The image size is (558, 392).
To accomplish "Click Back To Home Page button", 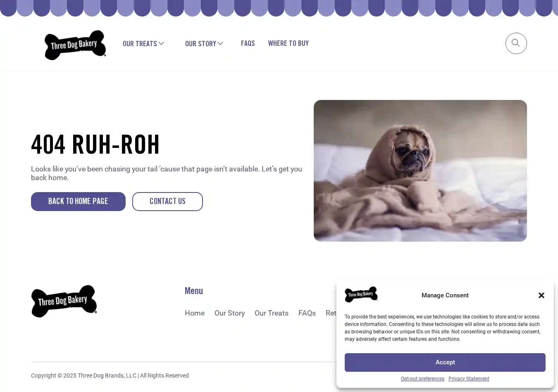I will click(x=78, y=202).
